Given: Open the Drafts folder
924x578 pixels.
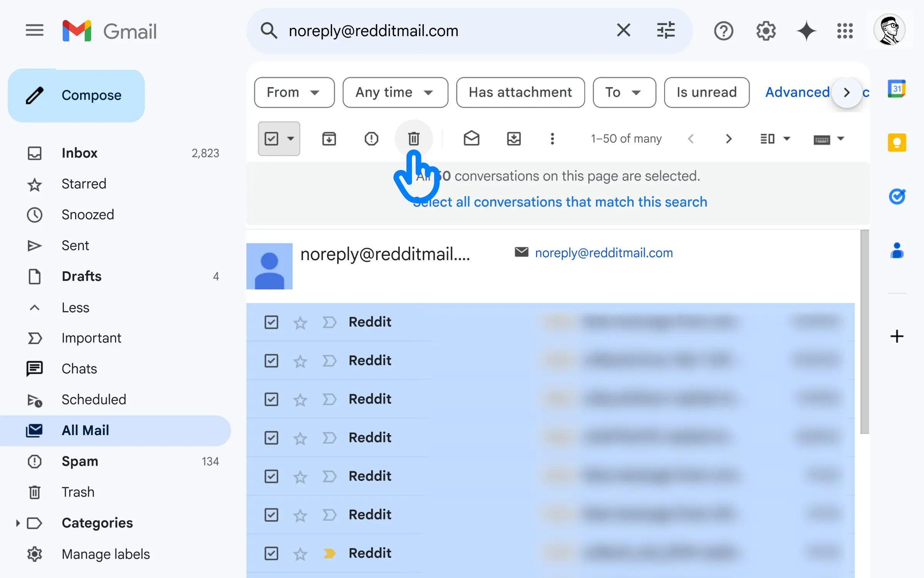Looking at the screenshot, I should click(x=115, y=276).
